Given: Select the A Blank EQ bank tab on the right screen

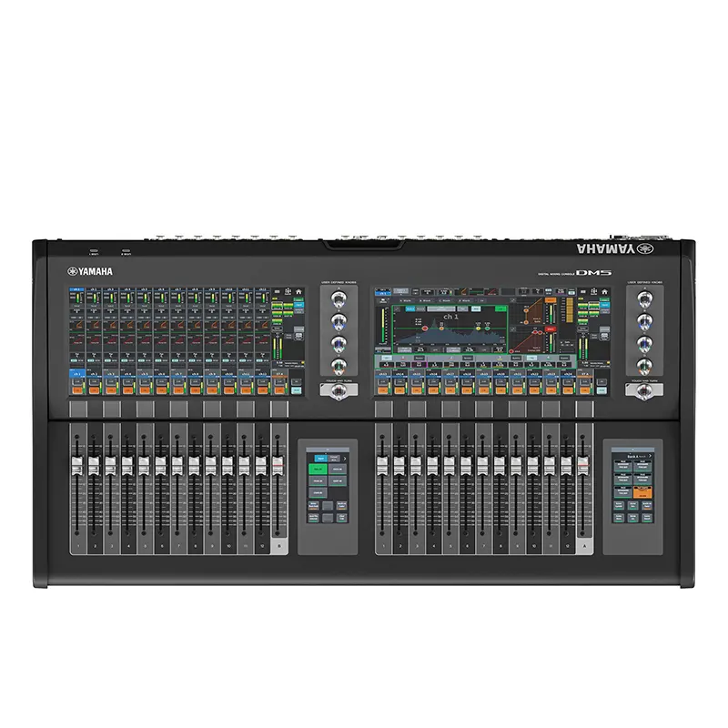Looking at the screenshot, I should point(405,300).
